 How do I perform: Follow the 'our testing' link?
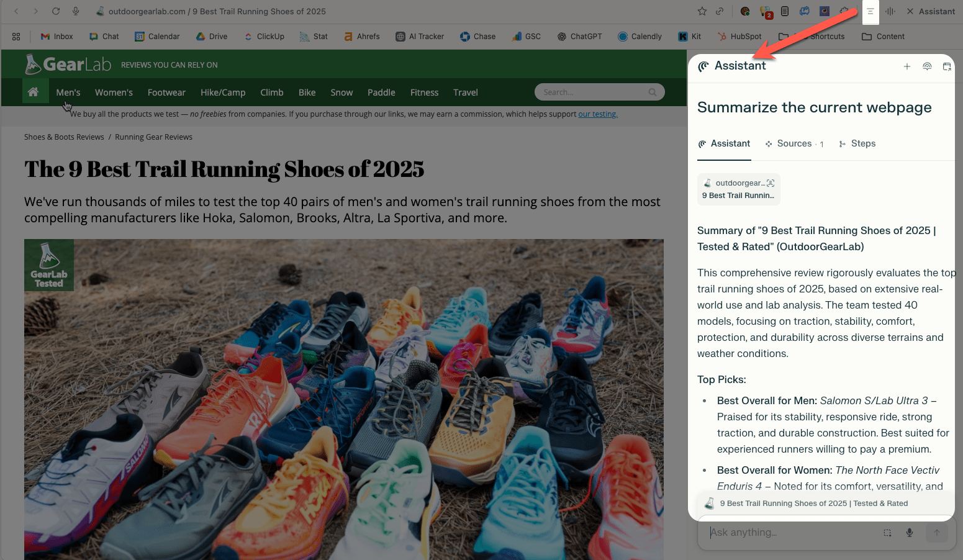coord(598,114)
